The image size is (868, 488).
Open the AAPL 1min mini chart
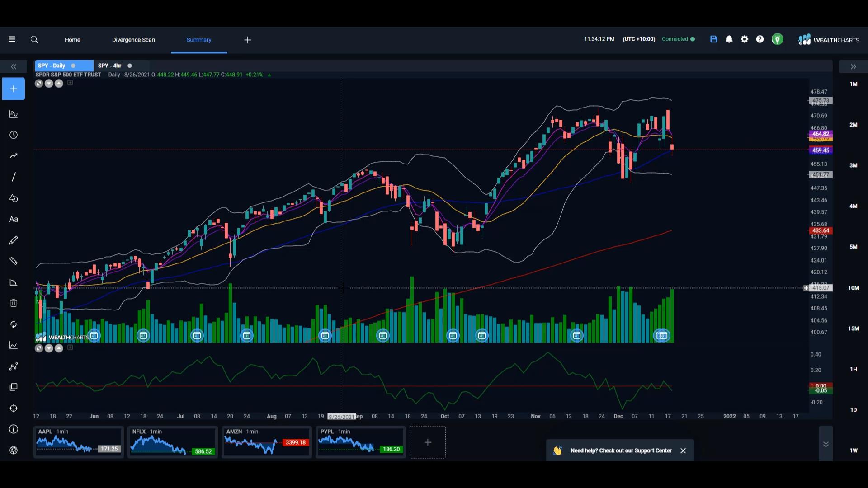click(79, 442)
